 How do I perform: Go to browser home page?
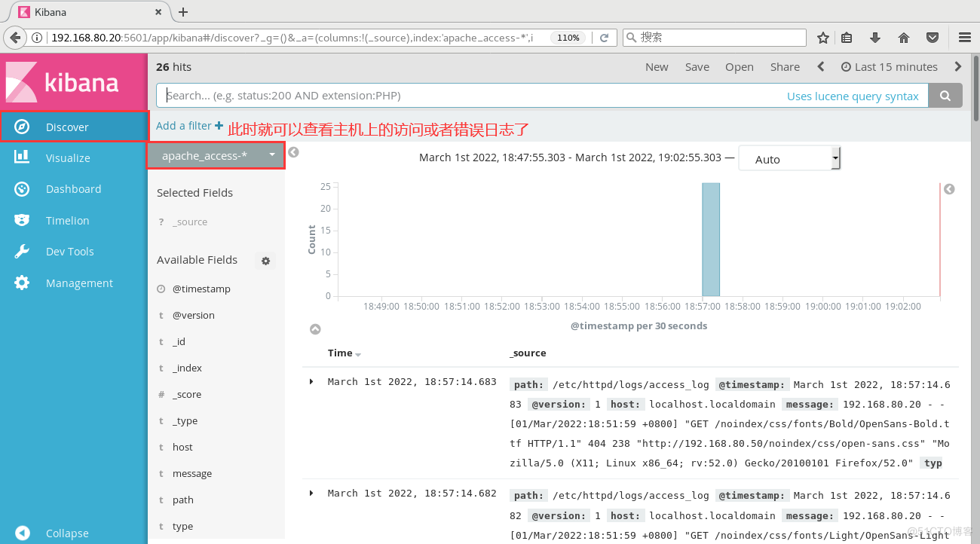pyautogui.click(x=904, y=38)
